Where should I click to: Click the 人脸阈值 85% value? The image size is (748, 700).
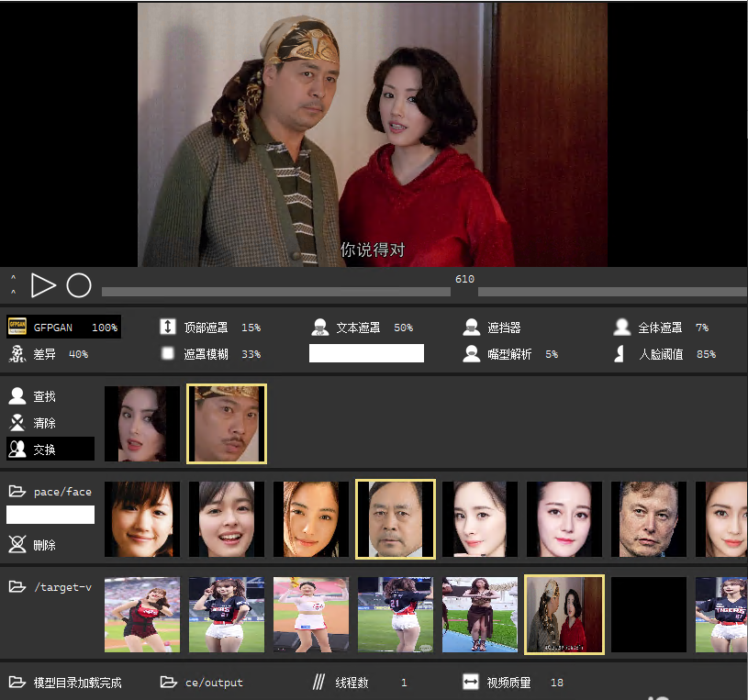706,354
